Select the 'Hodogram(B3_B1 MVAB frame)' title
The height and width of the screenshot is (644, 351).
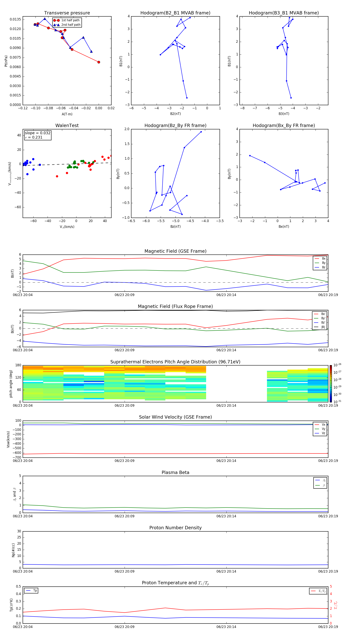pyautogui.click(x=284, y=13)
